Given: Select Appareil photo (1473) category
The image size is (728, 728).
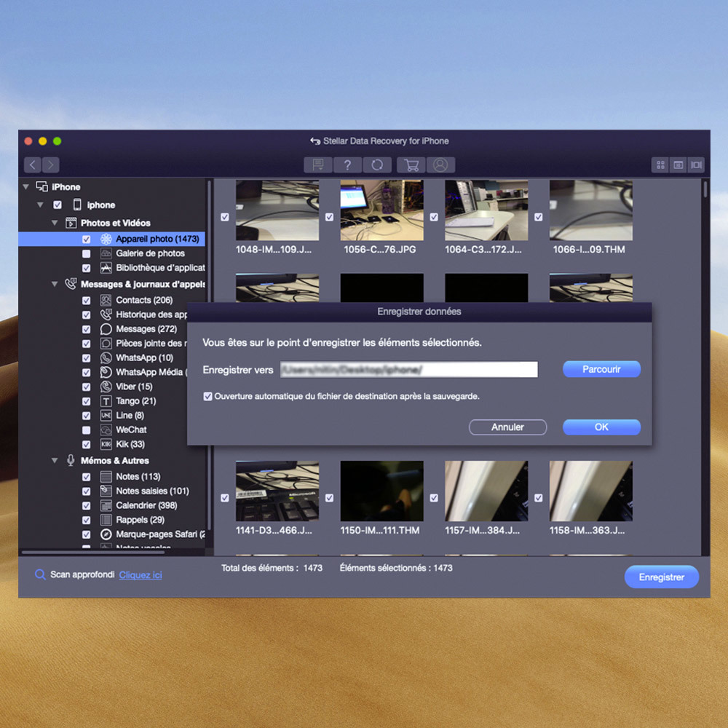Looking at the screenshot, I should click(x=111, y=239).
